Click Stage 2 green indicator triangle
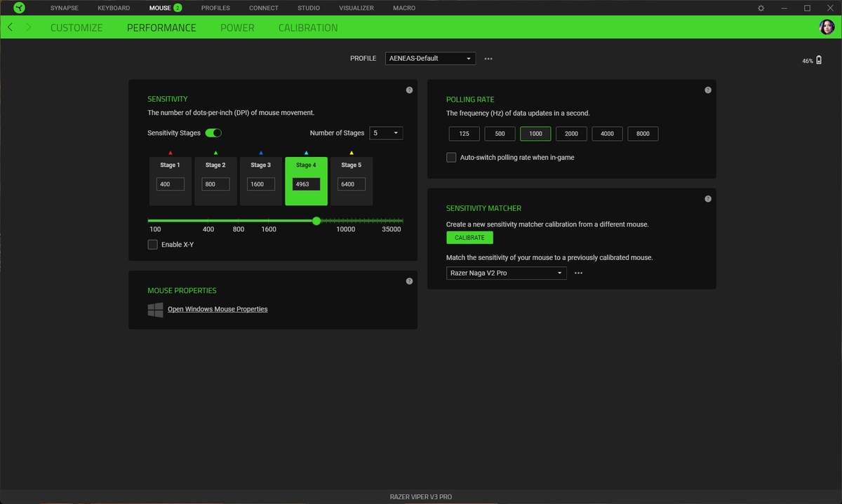This screenshot has height=504, width=842. coord(215,152)
